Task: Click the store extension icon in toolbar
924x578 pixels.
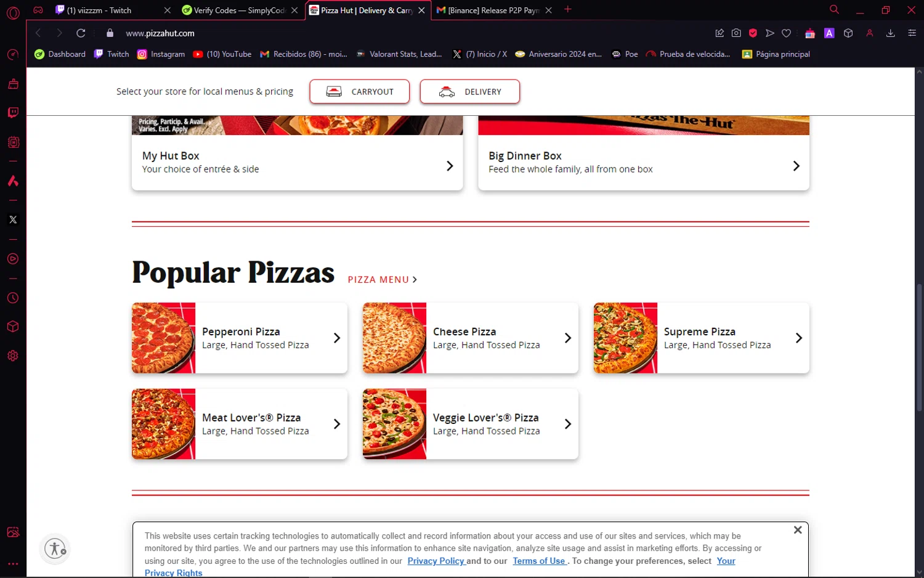Action: coord(810,33)
